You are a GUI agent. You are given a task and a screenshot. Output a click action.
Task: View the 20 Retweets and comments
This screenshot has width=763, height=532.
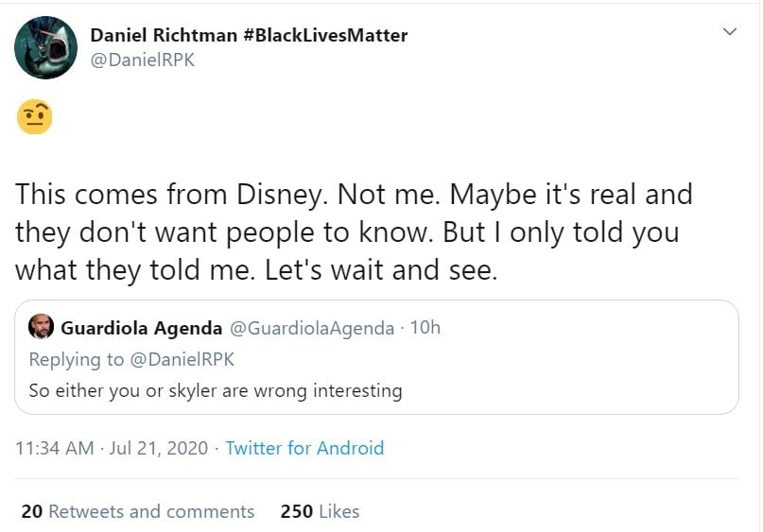138,511
